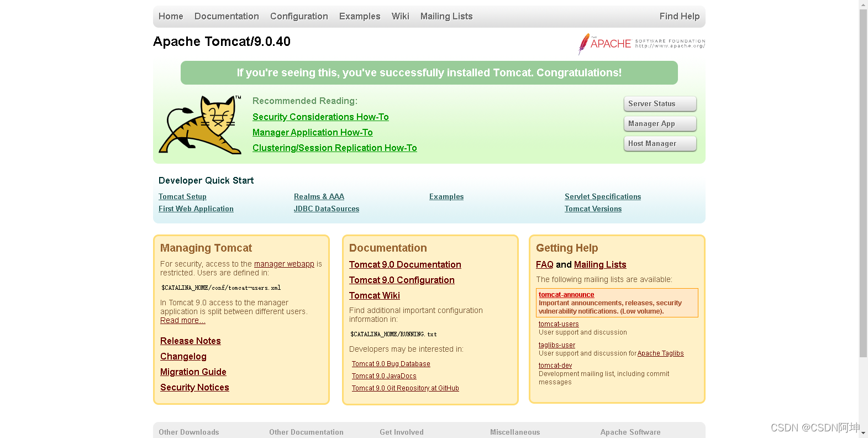Open the Tomcat 9.0 Documentation link

click(405, 265)
